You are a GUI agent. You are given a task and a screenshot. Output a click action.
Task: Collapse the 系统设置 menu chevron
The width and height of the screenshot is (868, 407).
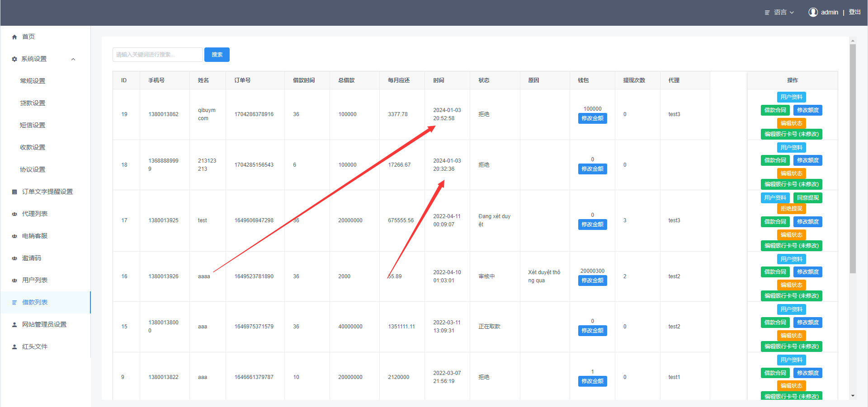pos(73,59)
